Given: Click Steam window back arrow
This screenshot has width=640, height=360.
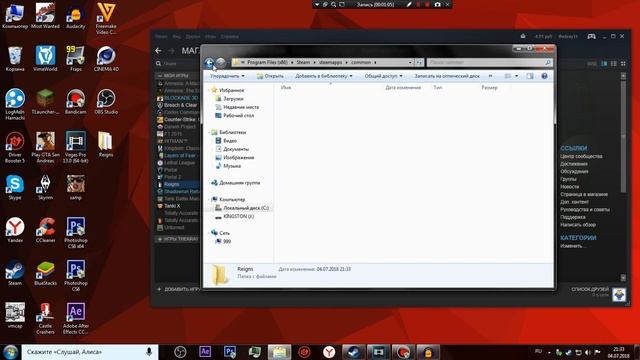Looking at the screenshot, I should [x=158, y=51].
